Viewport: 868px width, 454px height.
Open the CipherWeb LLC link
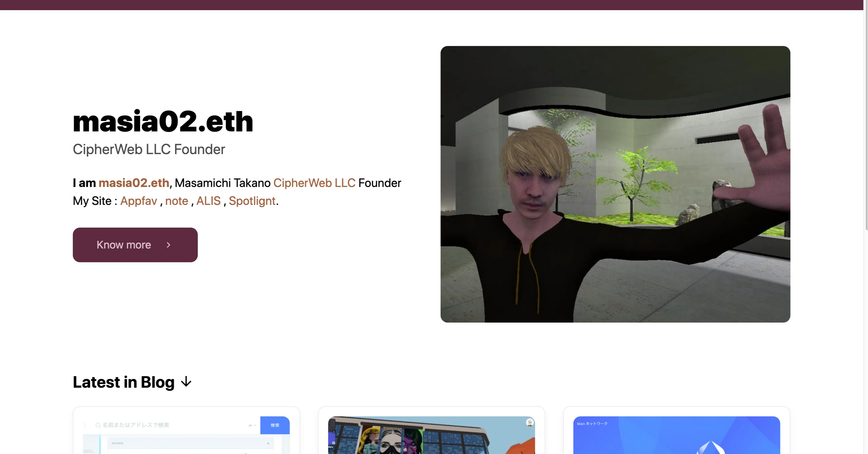(314, 183)
